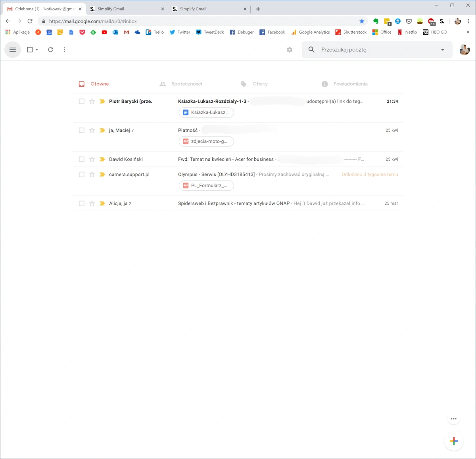Open the YouTube bookmark icon
Image resolution: width=476 pixels, height=459 pixels.
[104, 32]
